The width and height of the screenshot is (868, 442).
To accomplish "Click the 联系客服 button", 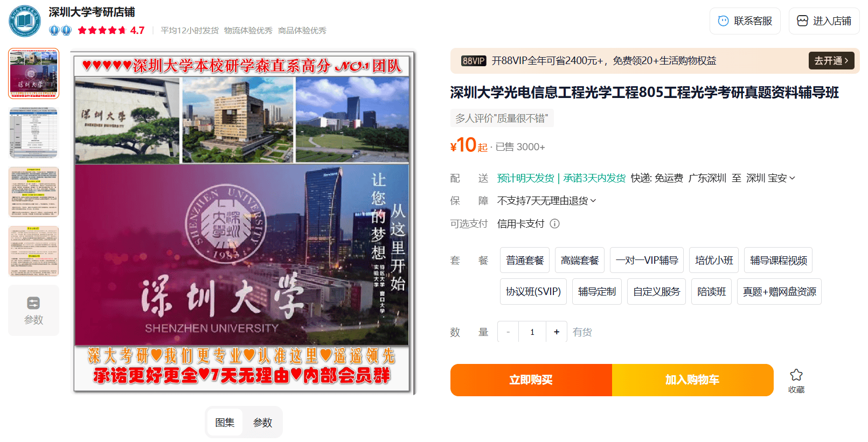I will point(745,21).
